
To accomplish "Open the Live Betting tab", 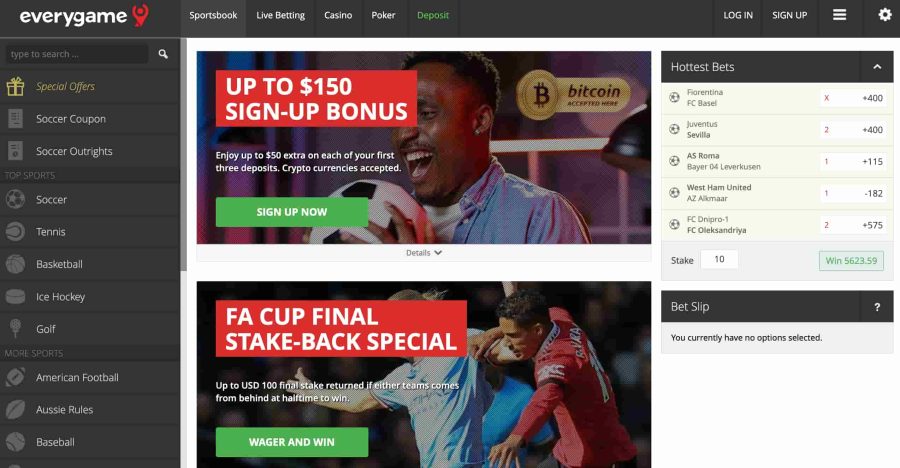I will click(281, 16).
